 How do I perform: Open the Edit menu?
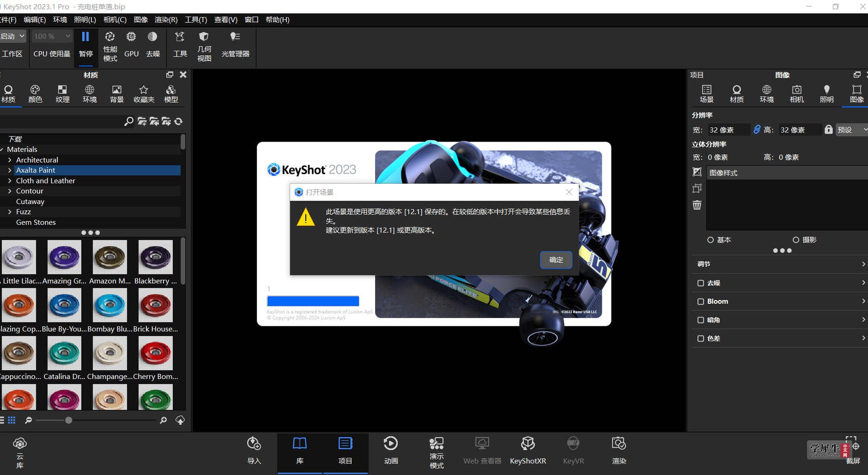point(35,20)
